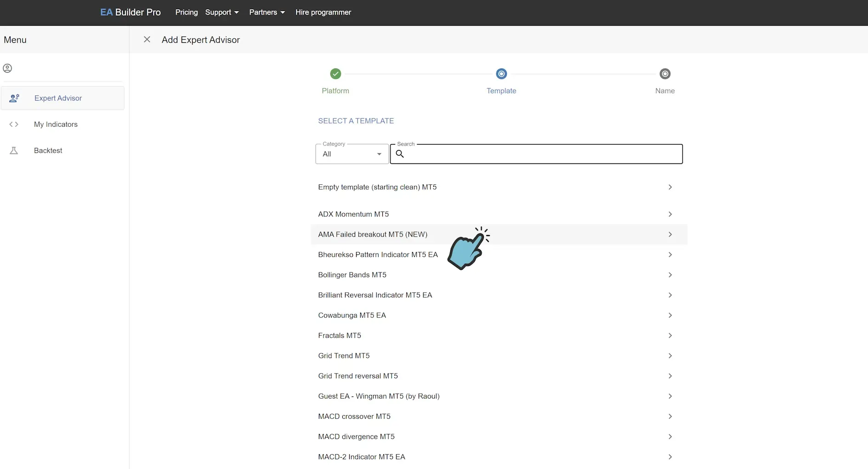
Task: Click the search magnifier icon
Action: click(x=400, y=154)
